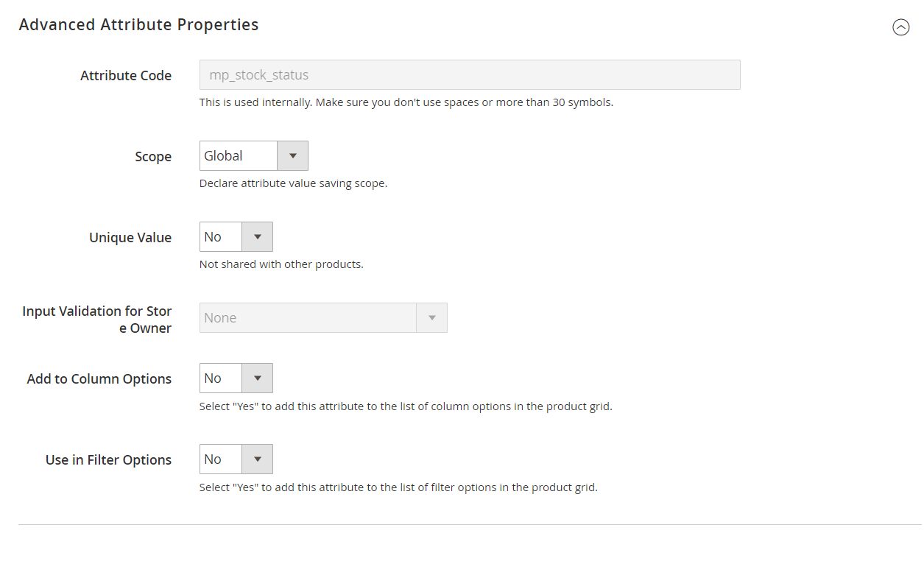Image resolution: width=924 pixels, height=564 pixels.
Task: Click the Add to Column Options label
Action: pyautogui.click(x=99, y=379)
